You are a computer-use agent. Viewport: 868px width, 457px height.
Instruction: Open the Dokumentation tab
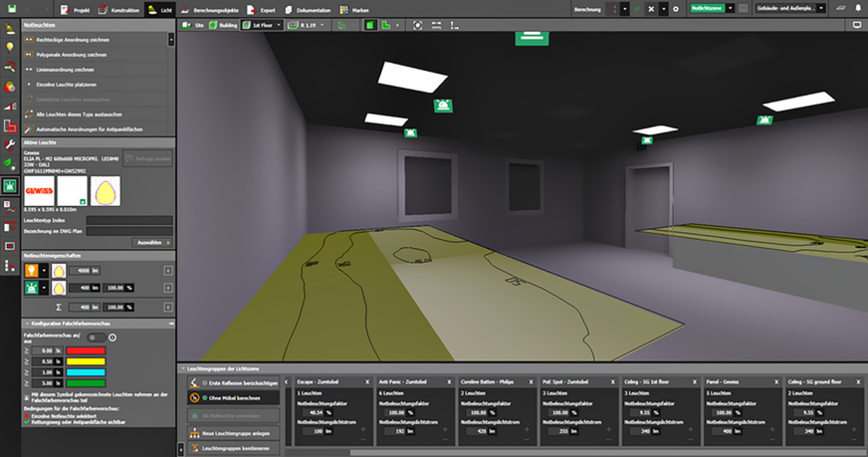(315, 9)
